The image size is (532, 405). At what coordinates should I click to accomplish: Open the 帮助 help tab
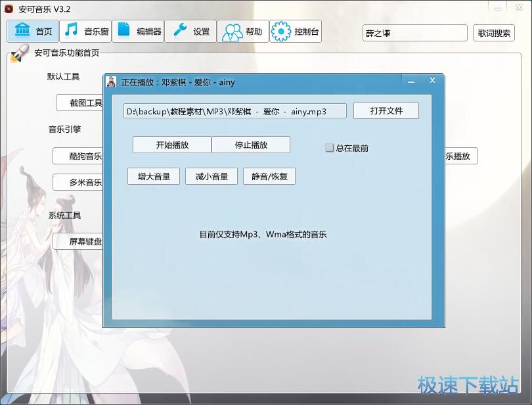[243, 32]
